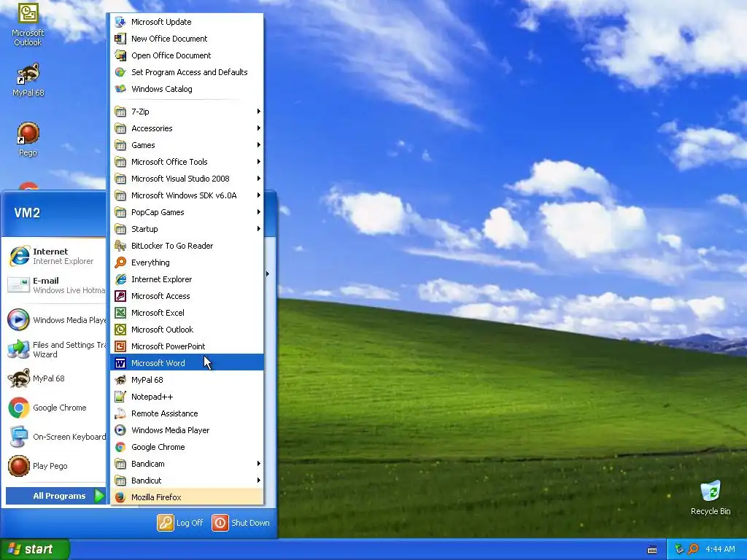Click the Internet Explorer icon in programs list
The width and height of the screenshot is (747, 560).
(x=120, y=279)
